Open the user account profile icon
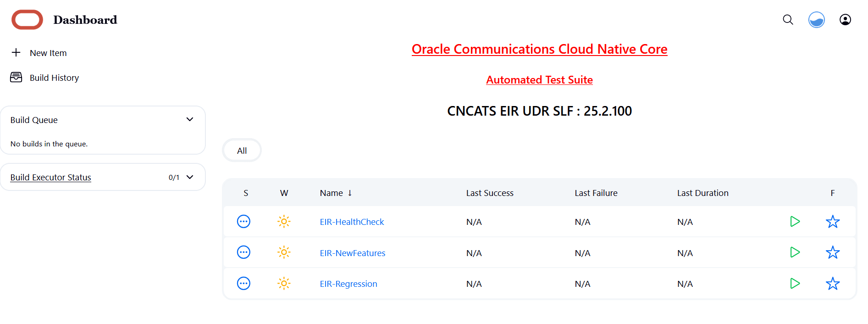This screenshot has height=324, width=868. point(845,20)
